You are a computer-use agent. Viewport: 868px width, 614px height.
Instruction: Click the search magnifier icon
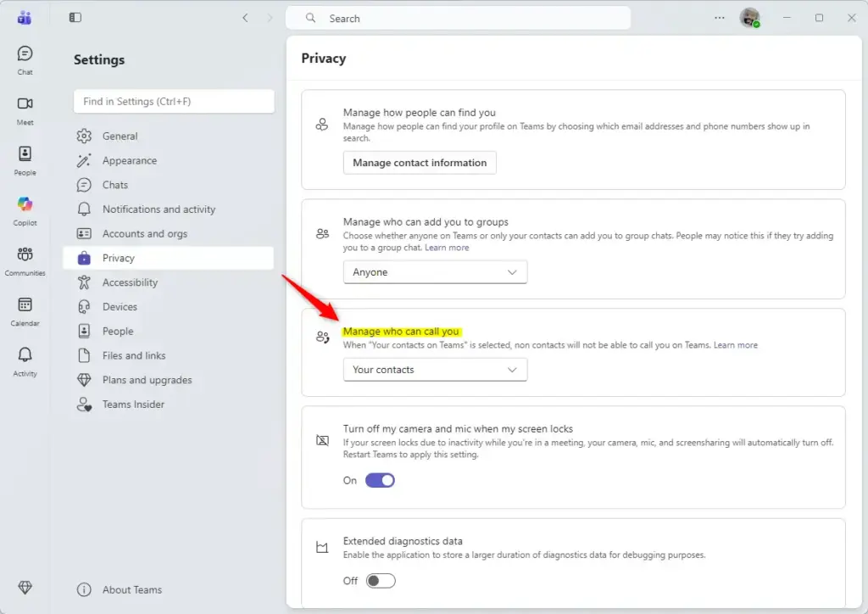point(310,18)
